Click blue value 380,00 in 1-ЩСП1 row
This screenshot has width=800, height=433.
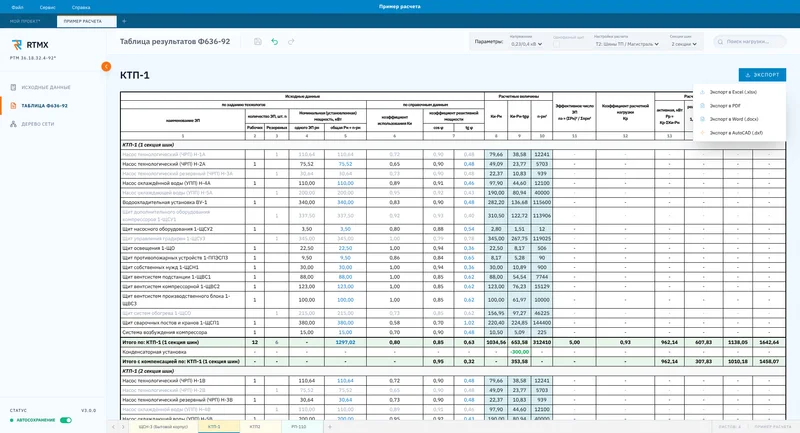click(x=345, y=323)
